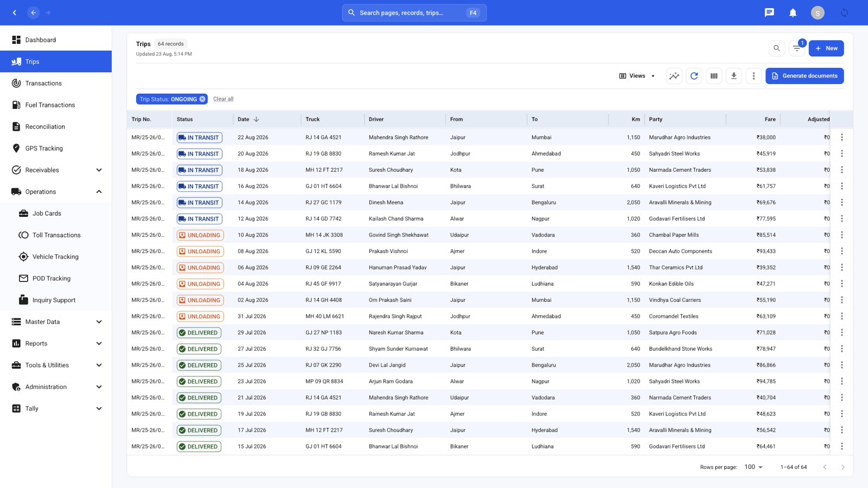Open toolbar more options menu
868x488 pixels.
pos(754,76)
